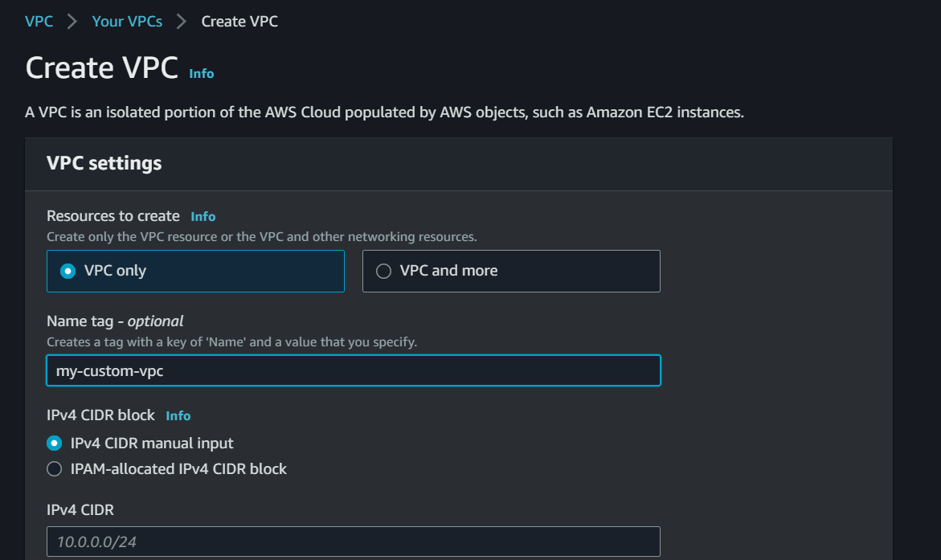The height and width of the screenshot is (560, 941).
Task: Click the Create VPC page heading
Action: click(102, 67)
